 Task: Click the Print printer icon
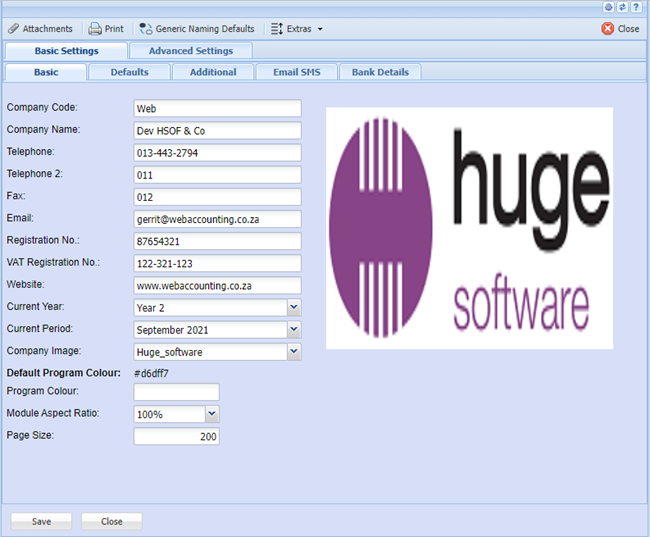pyautogui.click(x=95, y=29)
